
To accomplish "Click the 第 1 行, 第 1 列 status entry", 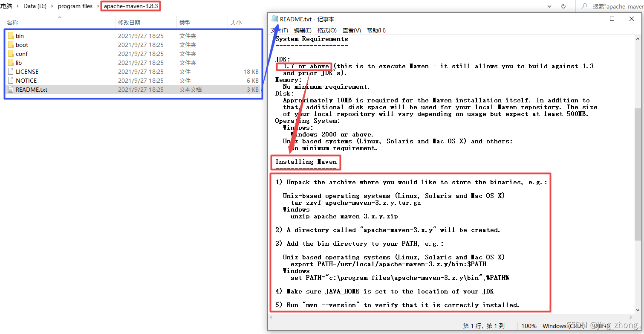I will (x=484, y=326).
